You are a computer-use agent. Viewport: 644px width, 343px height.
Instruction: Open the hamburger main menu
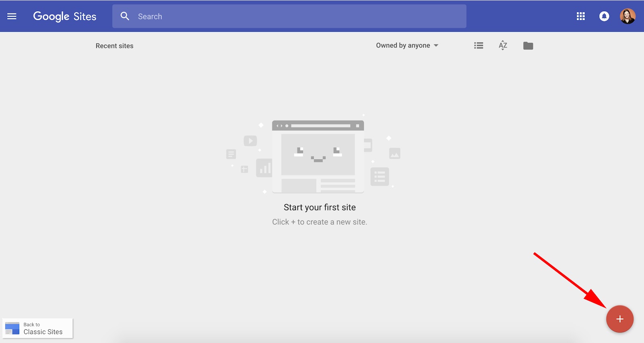click(12, 16)
